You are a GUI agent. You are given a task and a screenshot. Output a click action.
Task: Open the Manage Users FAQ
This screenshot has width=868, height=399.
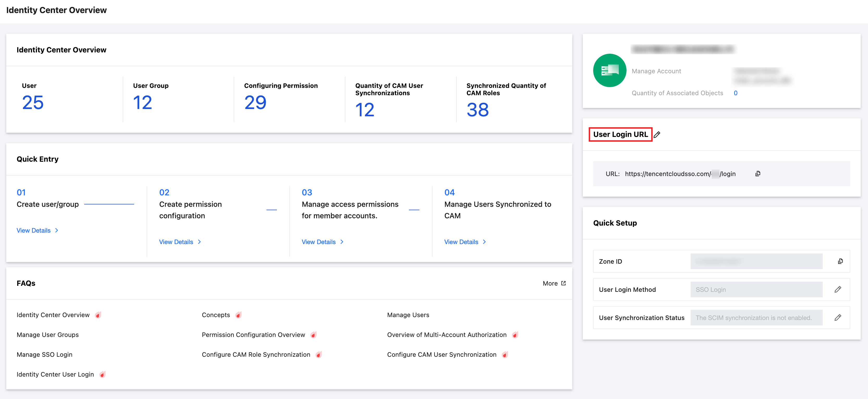pyautogui.click(x=408, y=315)
